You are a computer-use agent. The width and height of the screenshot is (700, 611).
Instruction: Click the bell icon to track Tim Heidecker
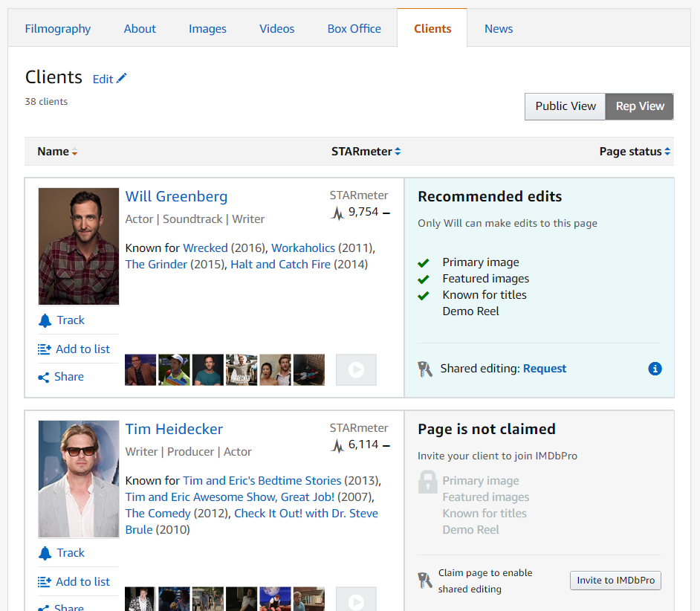coord(45,553)
